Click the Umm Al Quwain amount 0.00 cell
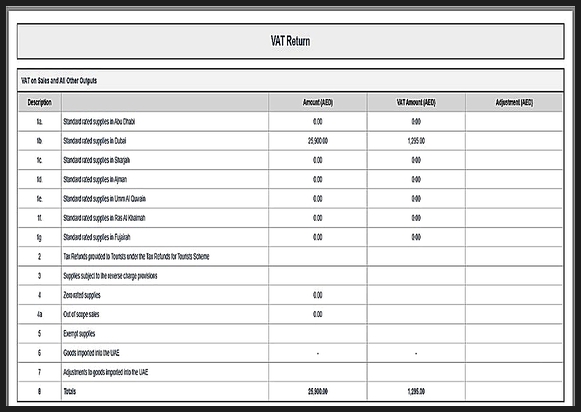581x412 pixels. 318,199
